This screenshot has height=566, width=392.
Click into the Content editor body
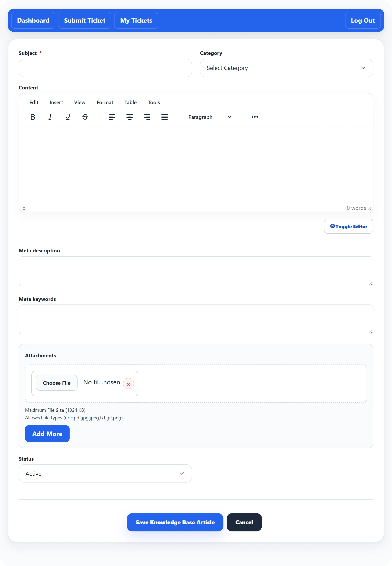point(196,164)
